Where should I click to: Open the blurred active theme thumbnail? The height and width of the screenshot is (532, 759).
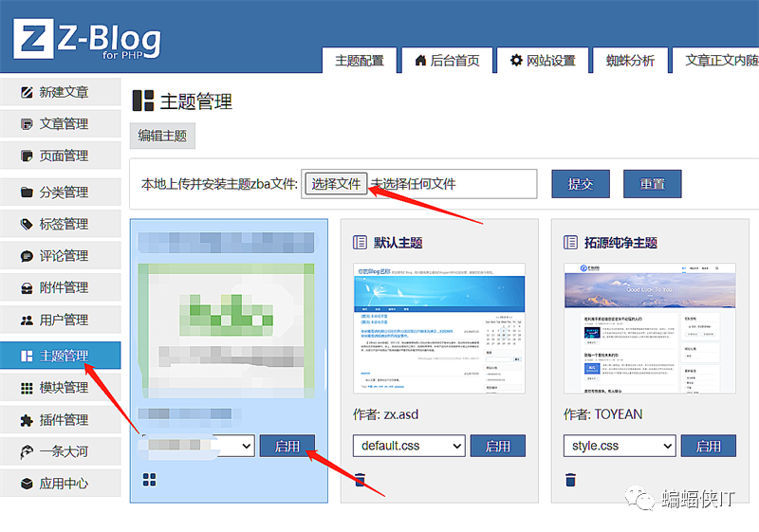tap(226, 331)
